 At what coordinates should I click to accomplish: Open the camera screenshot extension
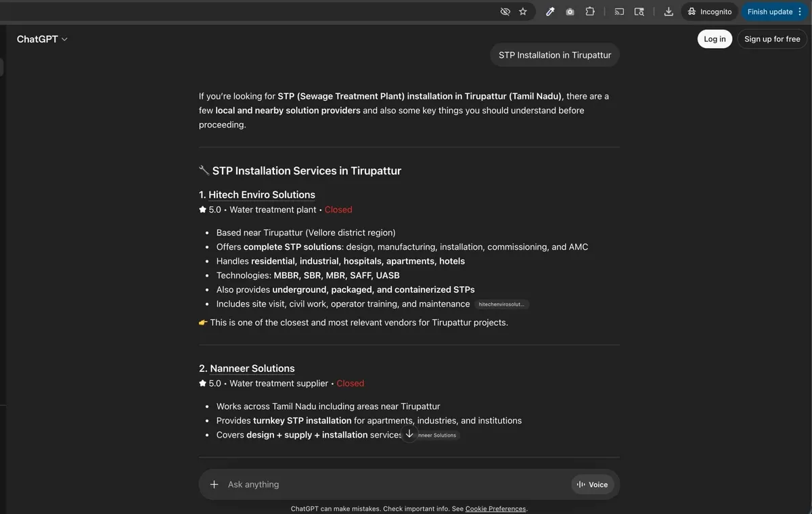coord(570,11)
